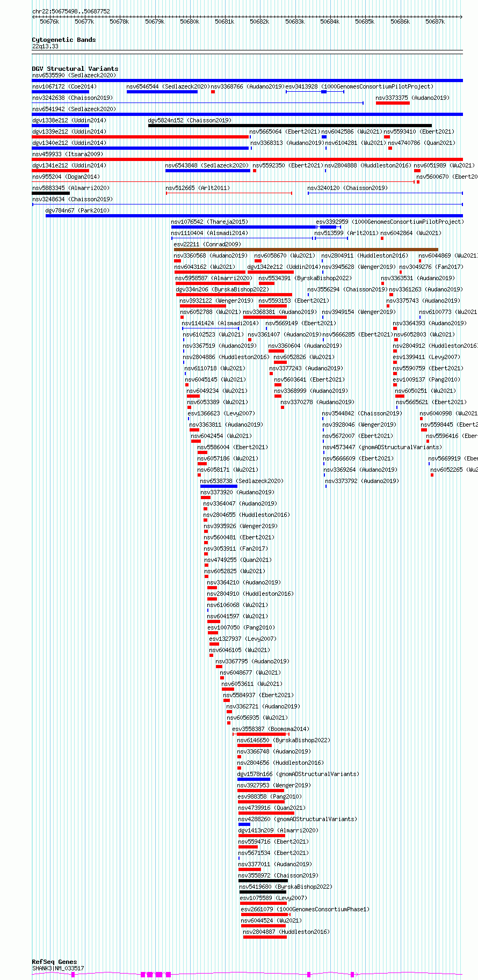Screen dimensions: 478x980
Task: Open nsv2804887 (Huddleston2016) variant
Action: click(x=286, y=932)
